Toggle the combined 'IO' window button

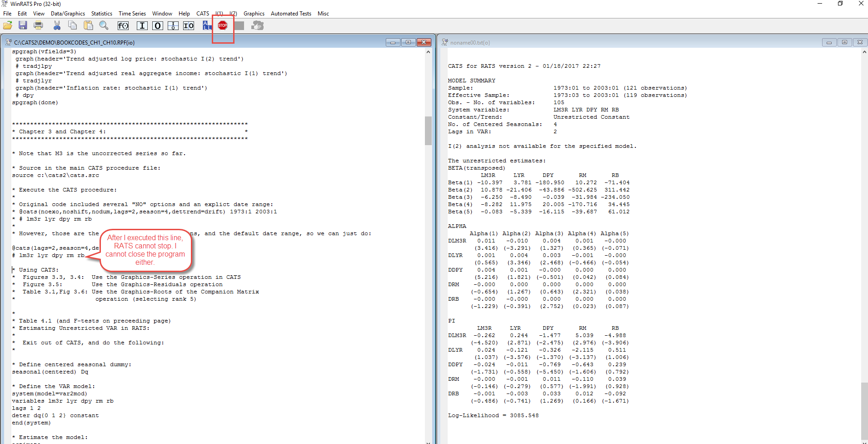click(x=189, y=25)
